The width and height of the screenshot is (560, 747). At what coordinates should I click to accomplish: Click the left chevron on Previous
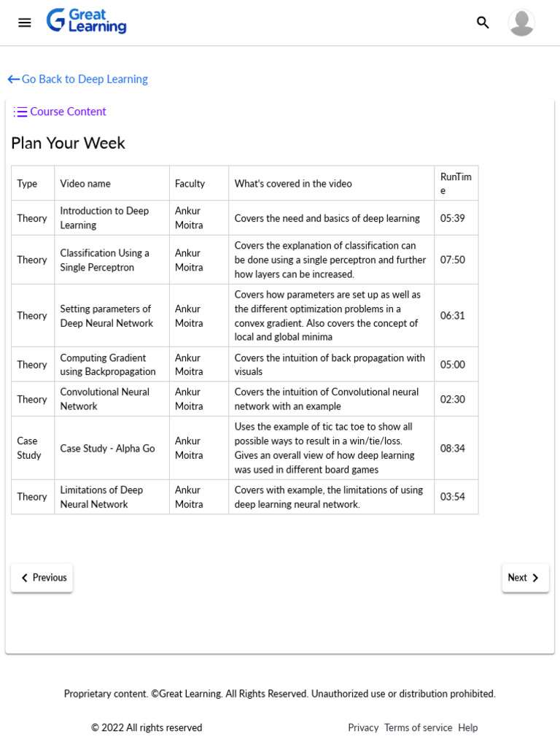coord(25,578)
